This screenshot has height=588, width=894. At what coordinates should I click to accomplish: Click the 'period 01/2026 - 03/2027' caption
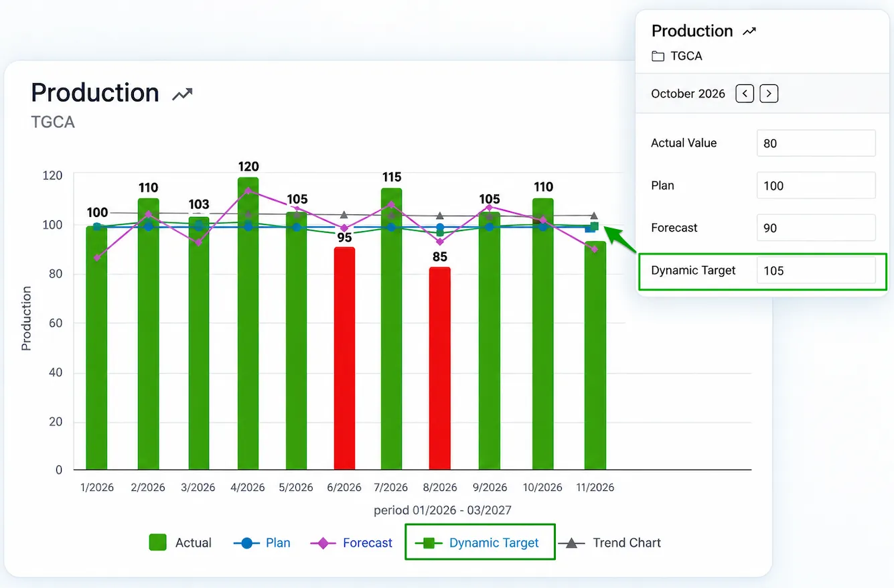[x=443, y=510]
